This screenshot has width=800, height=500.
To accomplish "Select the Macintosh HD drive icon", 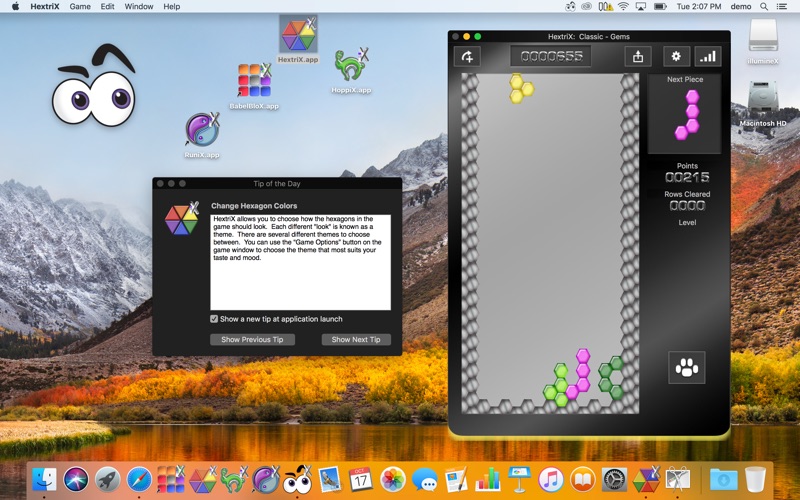I will (763, 104).
